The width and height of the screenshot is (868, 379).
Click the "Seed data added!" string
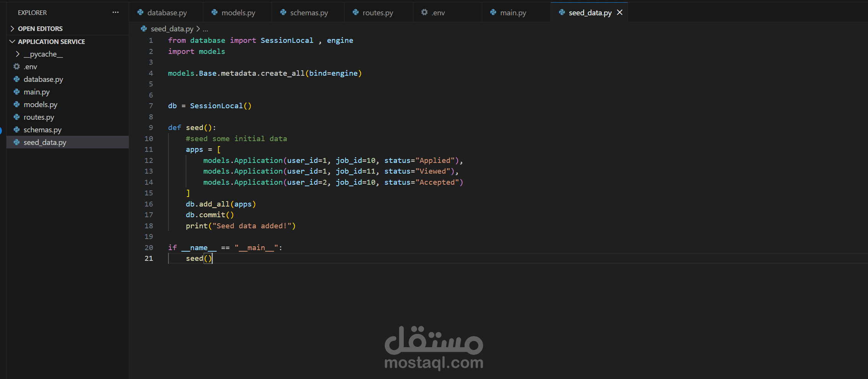click(x=252, y=226)
